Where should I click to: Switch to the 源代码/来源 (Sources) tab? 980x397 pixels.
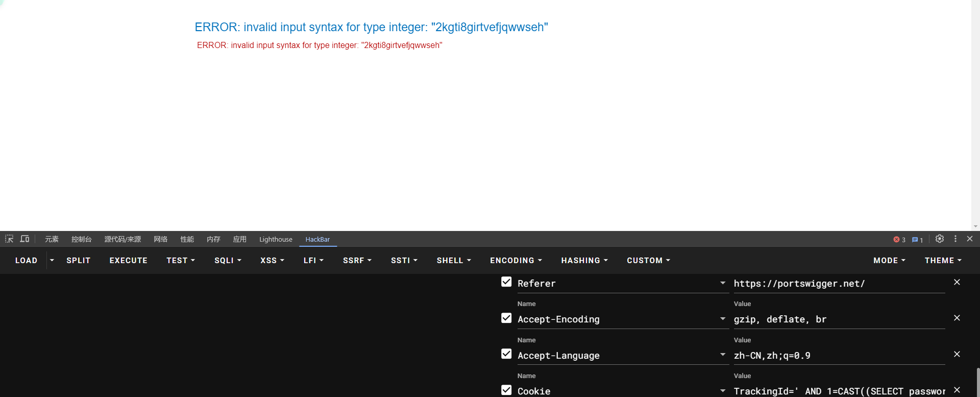click(x=122, y=239)
